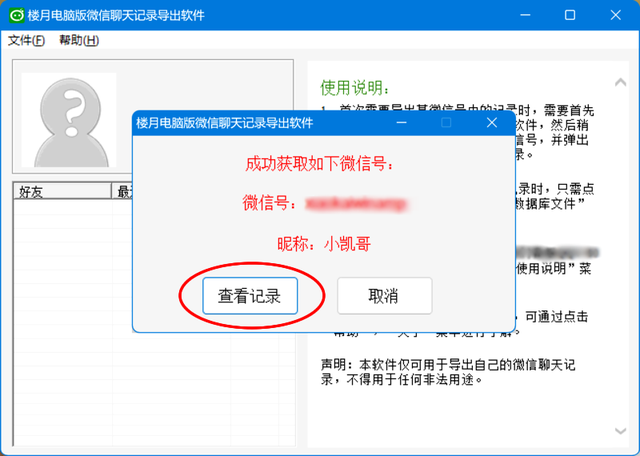
Task: Click the down arrow of the instructions scrollbar
Action: 620,431
